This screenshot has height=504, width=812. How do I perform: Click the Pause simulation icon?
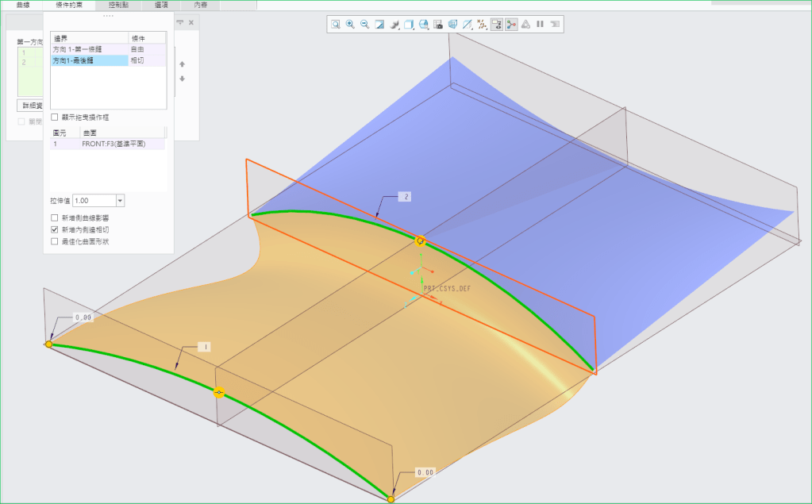click(540, 25)
